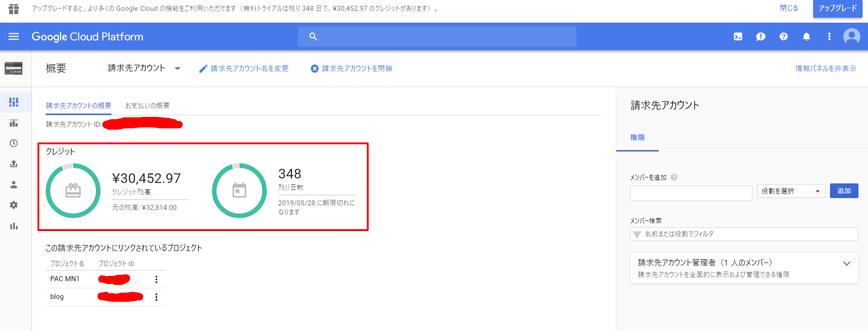
Task: Hide info panel via 情報パネルを非表示
Action: [x=826, y=68]
